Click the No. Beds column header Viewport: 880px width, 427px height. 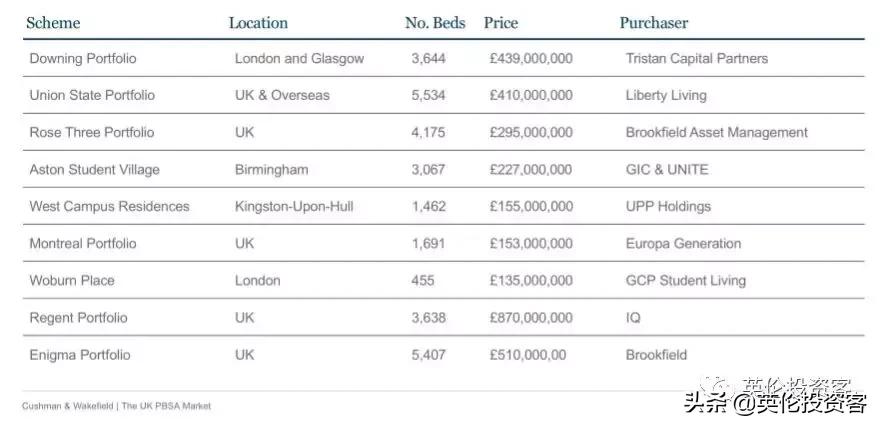(435, 23)
